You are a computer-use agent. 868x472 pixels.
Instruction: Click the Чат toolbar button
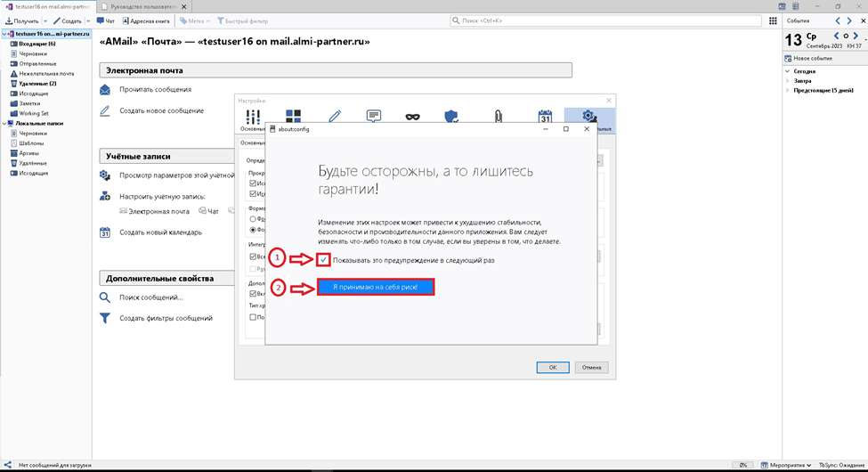pos(105,20)
